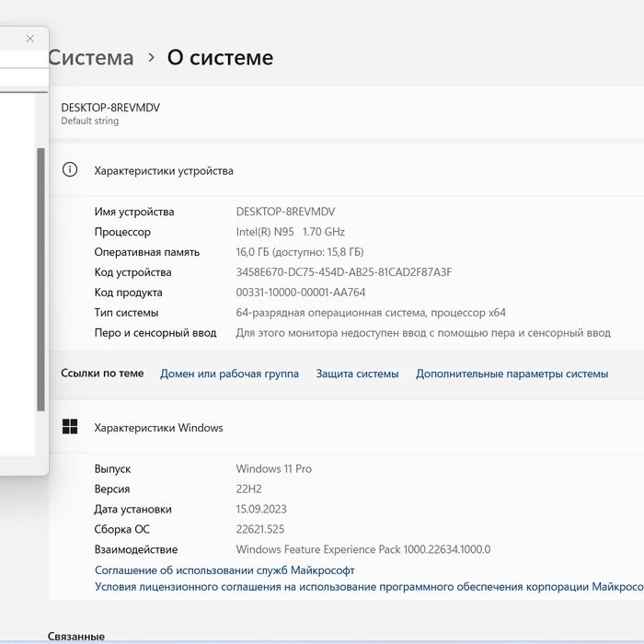Select install date 15.09.2023
The image size is (644, 644).
pyautogui.click(x=261, y=509)
